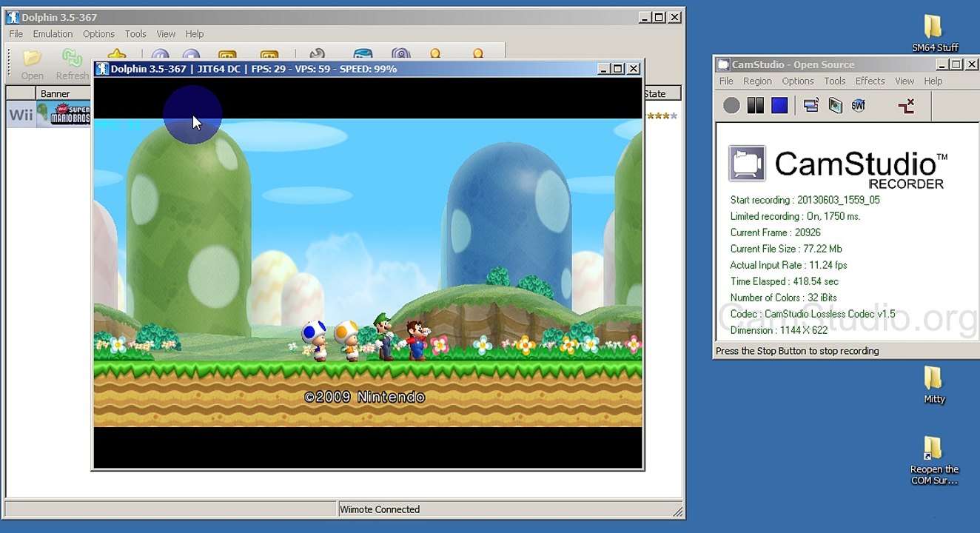Click the Dolphin icon in main window title bar
Image resolution: width=980 pixels, height=533 pixels.
pos(13,17)
